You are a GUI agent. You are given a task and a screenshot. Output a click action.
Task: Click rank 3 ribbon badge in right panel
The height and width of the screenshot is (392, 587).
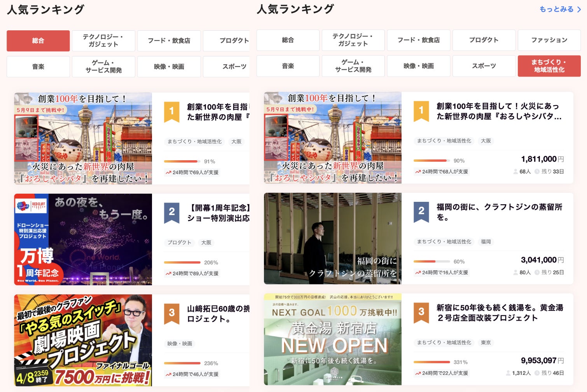tap(421, 312)
